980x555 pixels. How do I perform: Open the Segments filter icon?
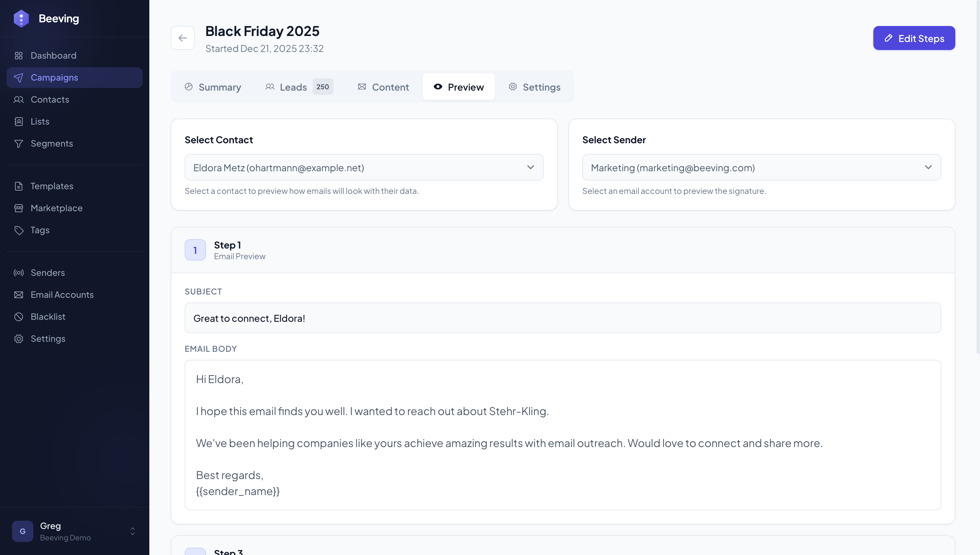pyautogui.click(x=19, y=144)
